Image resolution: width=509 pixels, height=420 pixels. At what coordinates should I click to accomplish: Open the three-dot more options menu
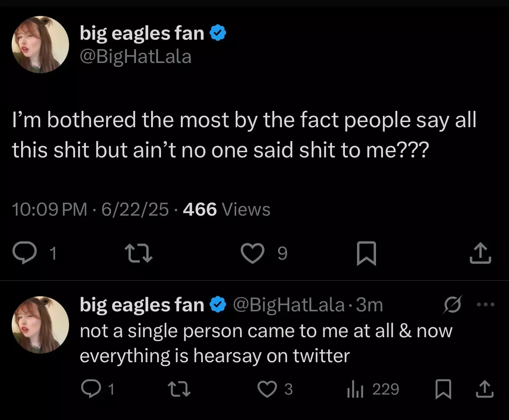[x=486, y=304]
